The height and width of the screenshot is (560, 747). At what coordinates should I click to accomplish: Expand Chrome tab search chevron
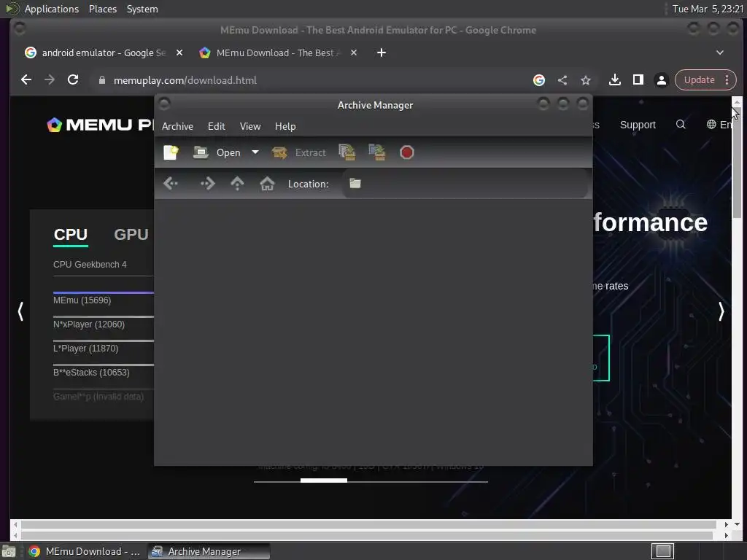[720, 52]
